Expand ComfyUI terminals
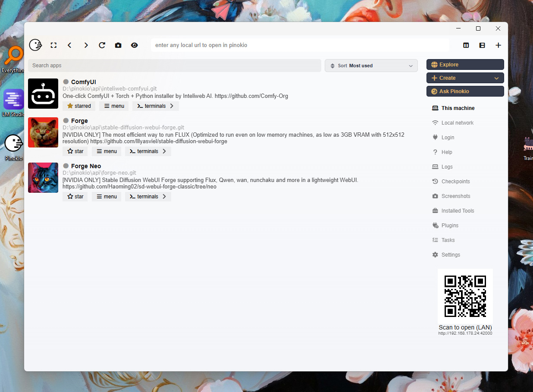The width and height of the screenshot is (533, 392). (156, 106)
